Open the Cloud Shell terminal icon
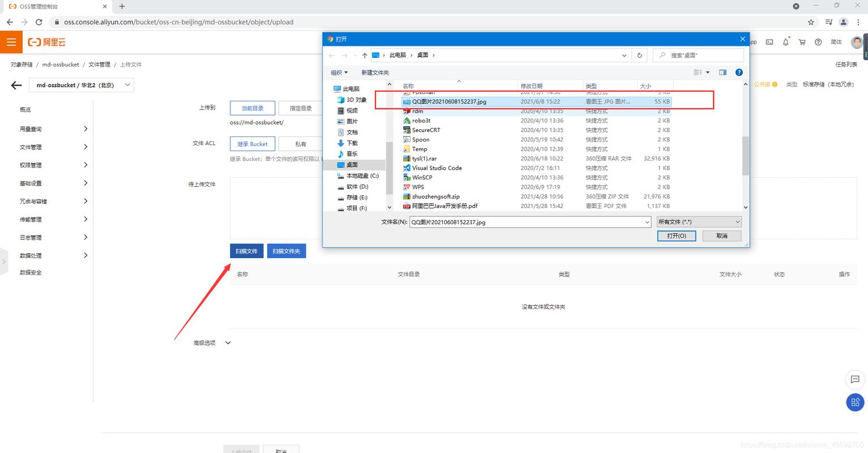Viewport: 868px width, 453px height. pyautogui.click(x=769, y=42)
